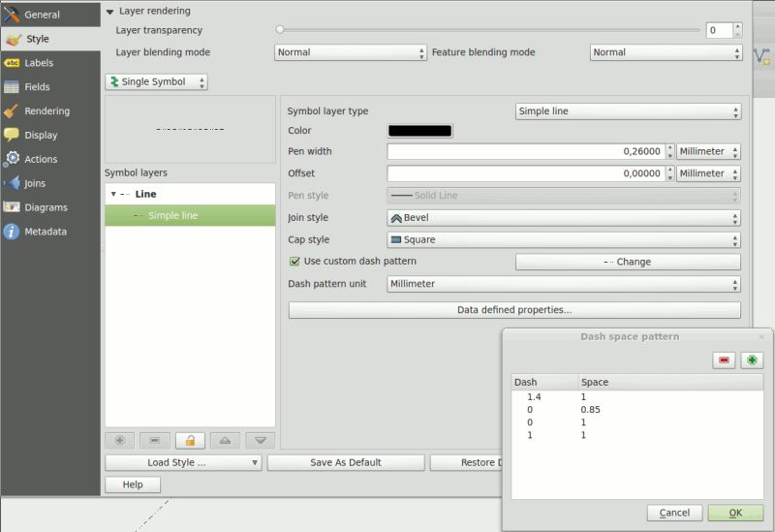The height and width of the screenshot is (532, 775).
Task: Click the Load Style button
Action: pos(183,463)
